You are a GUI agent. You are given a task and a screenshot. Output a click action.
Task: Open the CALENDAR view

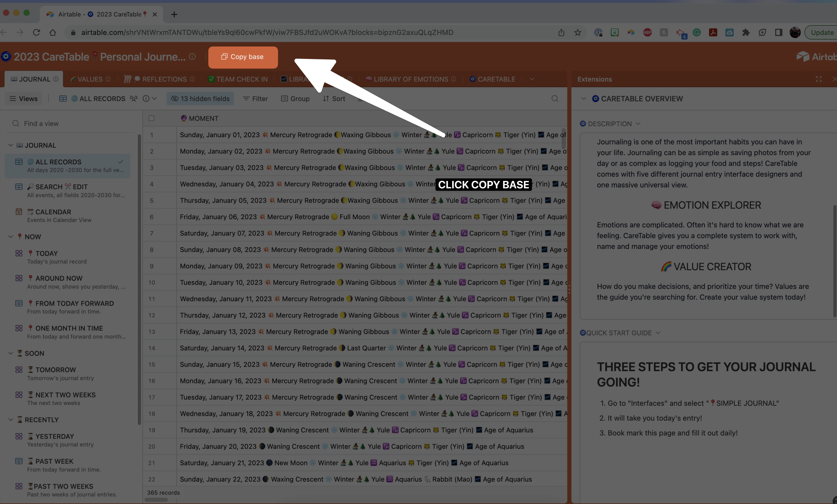[67, 216]
